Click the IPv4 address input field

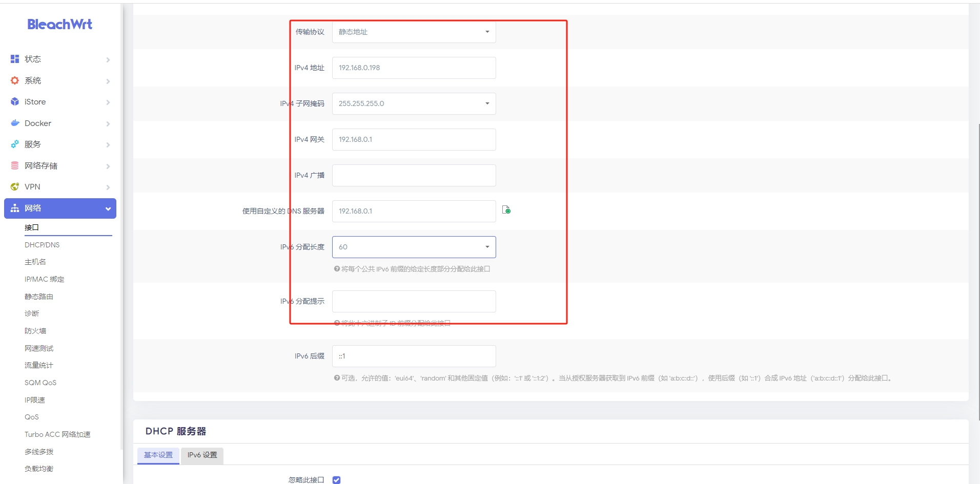click(x=414, y=68)
